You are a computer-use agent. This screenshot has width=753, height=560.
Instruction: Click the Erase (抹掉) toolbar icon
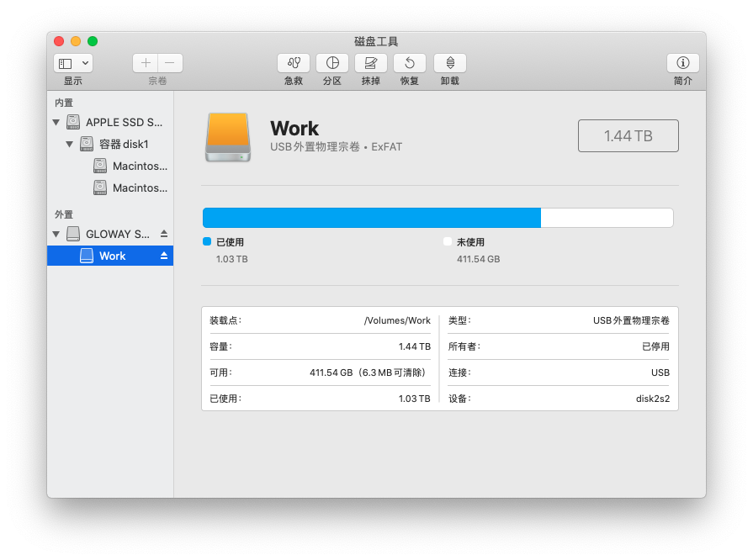(x=371, y=63)
